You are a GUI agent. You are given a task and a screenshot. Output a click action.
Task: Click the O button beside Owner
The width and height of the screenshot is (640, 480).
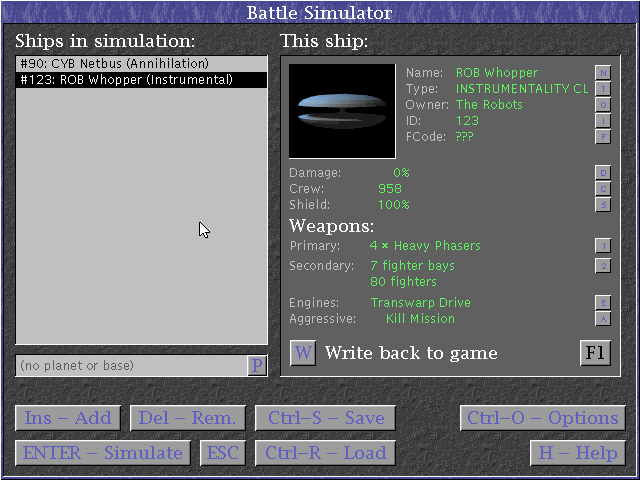[x=603, y=104]
